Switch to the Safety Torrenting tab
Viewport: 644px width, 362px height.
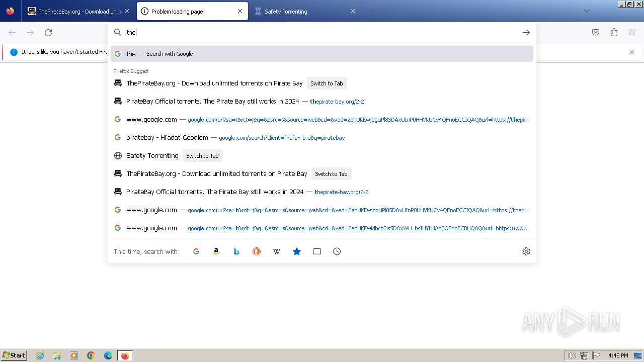coord(305,11)
